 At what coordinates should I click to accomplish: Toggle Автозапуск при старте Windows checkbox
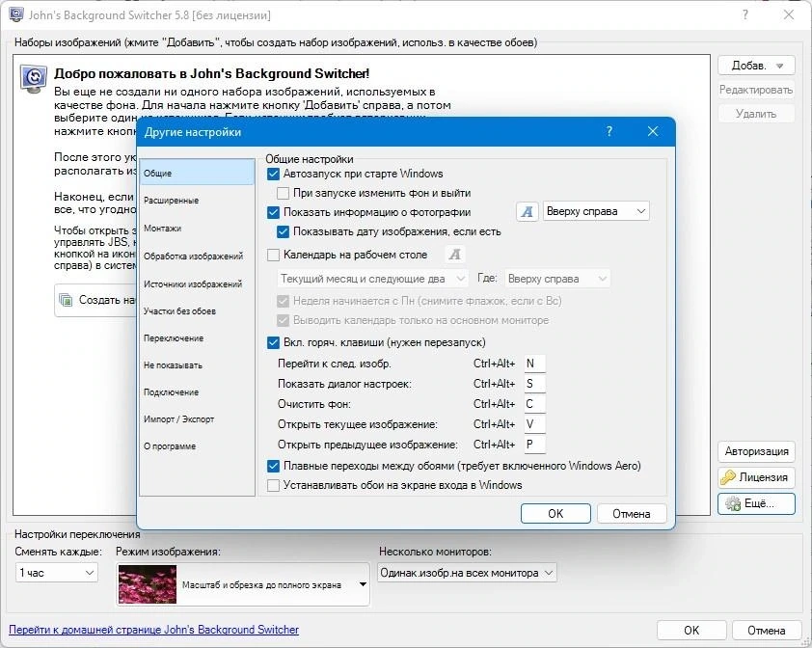[x=273, y=174]
